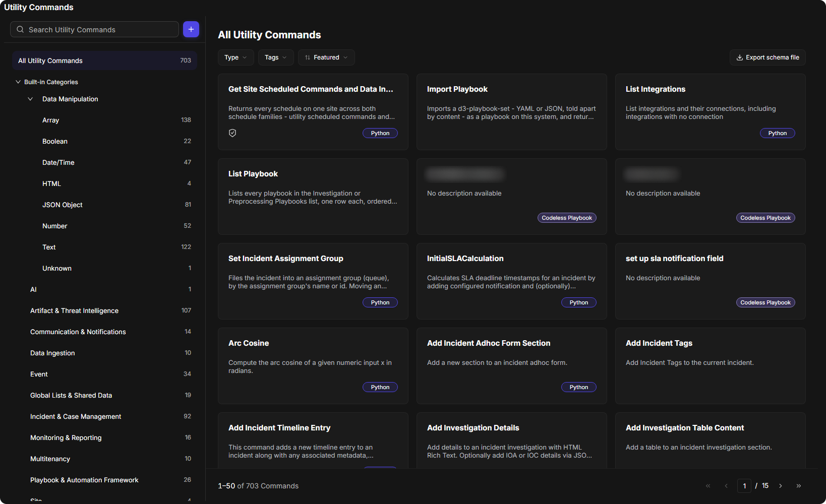This screenshot has width=826, height=504.
Task: Open the List Integrations card
Action: 711,112
